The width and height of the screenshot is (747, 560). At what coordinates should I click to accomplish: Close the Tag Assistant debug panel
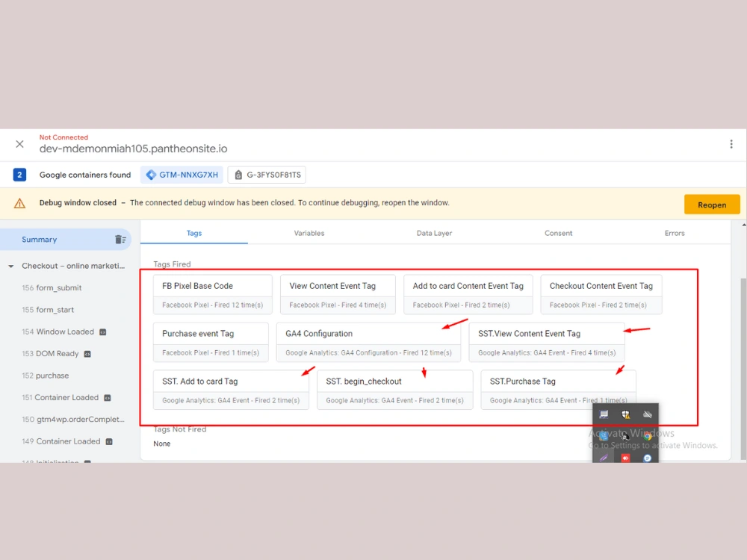(x=19, y=144)
